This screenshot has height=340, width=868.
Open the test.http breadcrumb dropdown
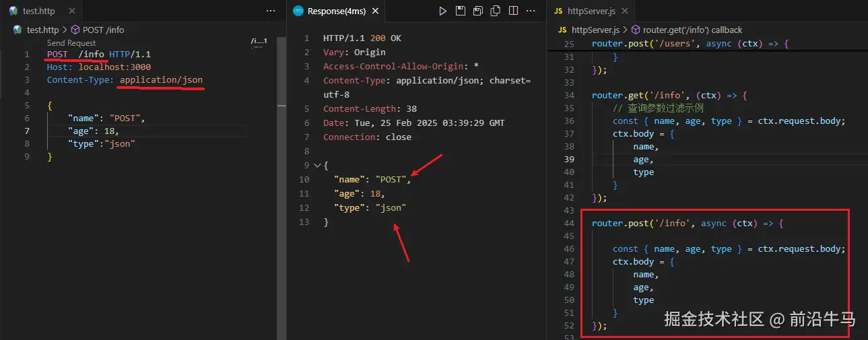pyautogui.click(x=43, y=30)
